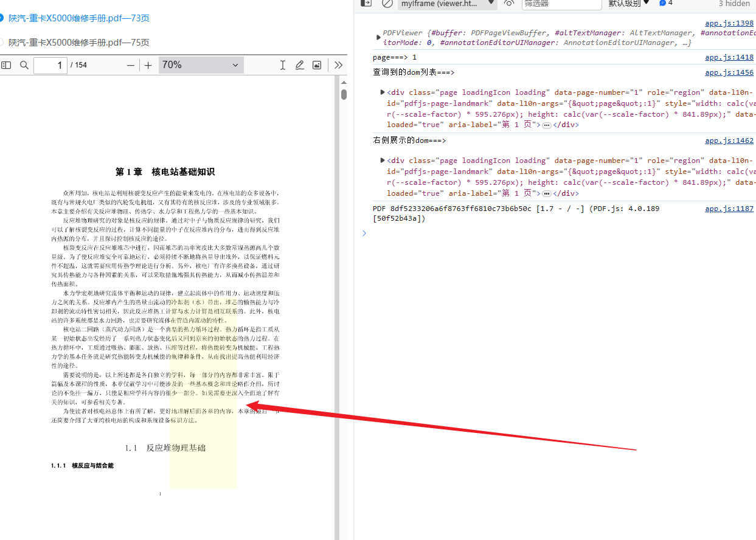The height and width of the screenshot is (540, 756).
Task: Select radio option 陕汽-重卡X5000维修手册.pdf—73页
Action: click(2, 18)
